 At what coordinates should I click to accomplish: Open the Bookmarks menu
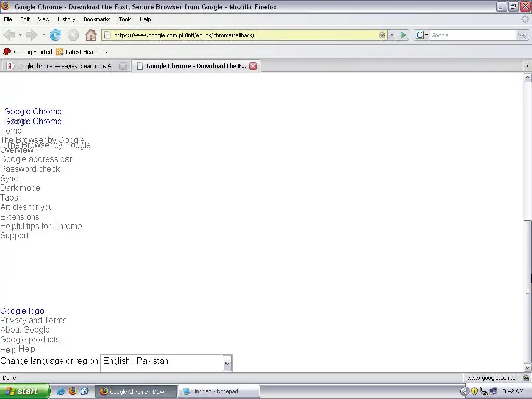(x=97, y=19)
